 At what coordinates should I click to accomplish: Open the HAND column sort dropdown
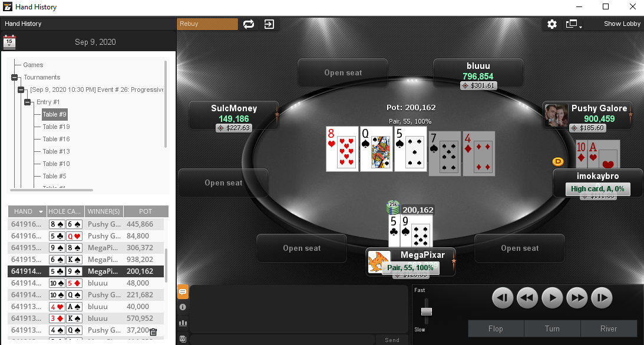[x=41, y=212]
